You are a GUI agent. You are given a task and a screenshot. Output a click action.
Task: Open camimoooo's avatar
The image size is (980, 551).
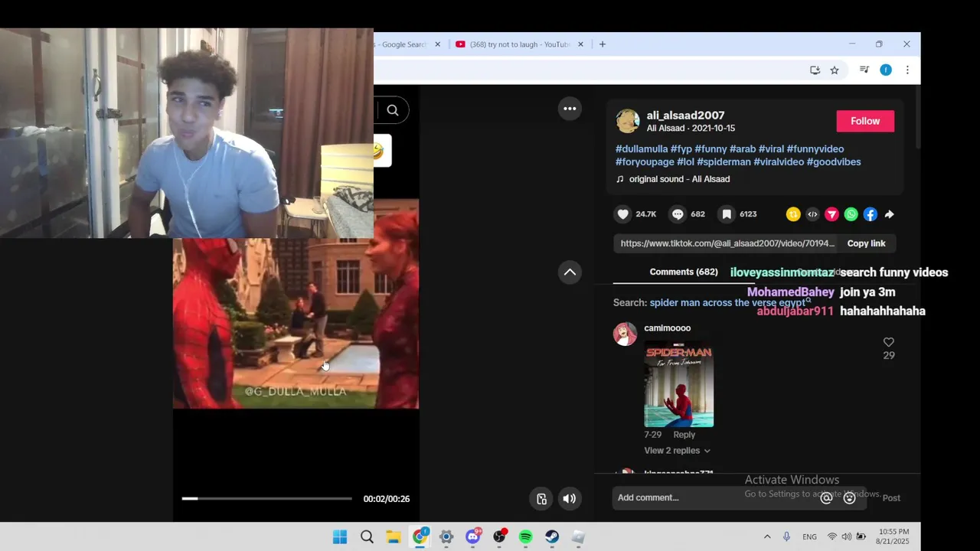(x=625, y=334)
